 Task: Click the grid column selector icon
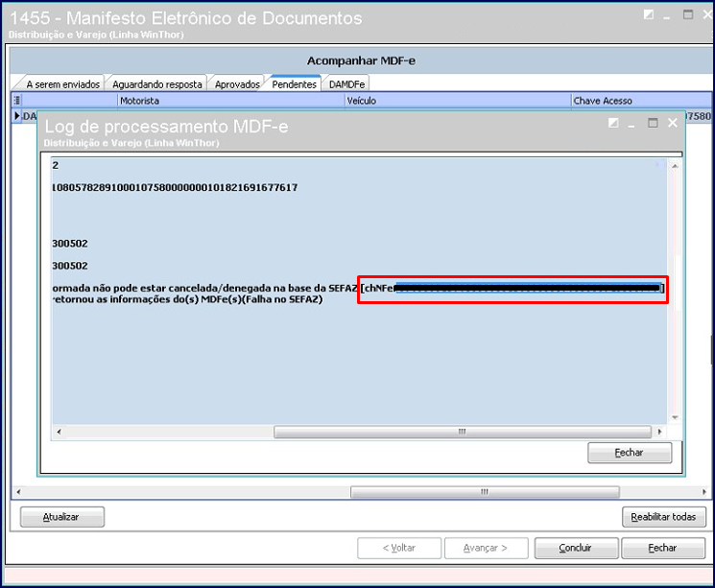[17, 101]
